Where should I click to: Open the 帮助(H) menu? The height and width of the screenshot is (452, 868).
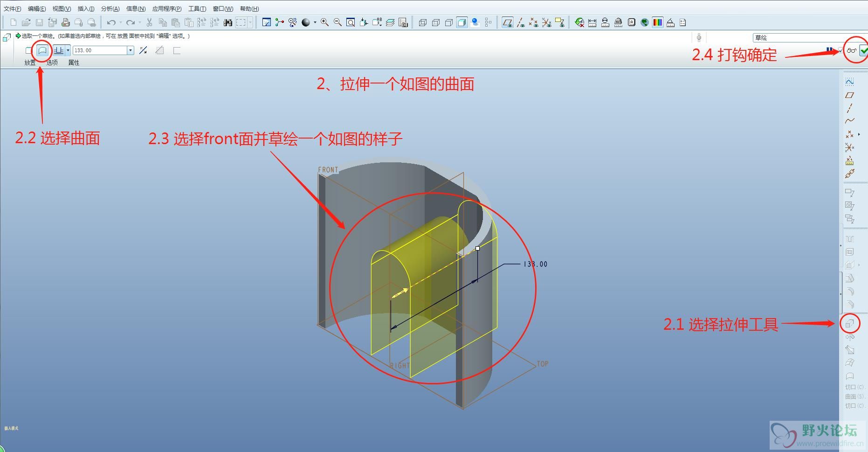coord(249,9)
